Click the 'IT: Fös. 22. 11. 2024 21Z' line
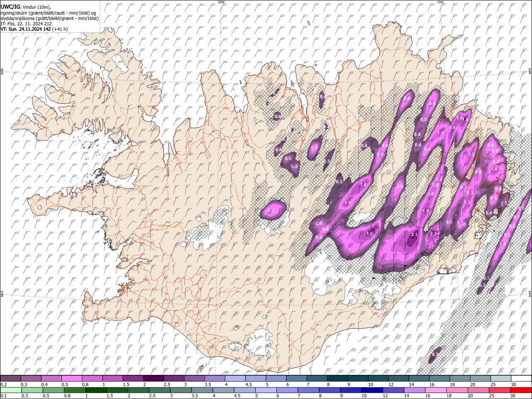Viewport: 532px width, 399px height. tap(26, 24)
